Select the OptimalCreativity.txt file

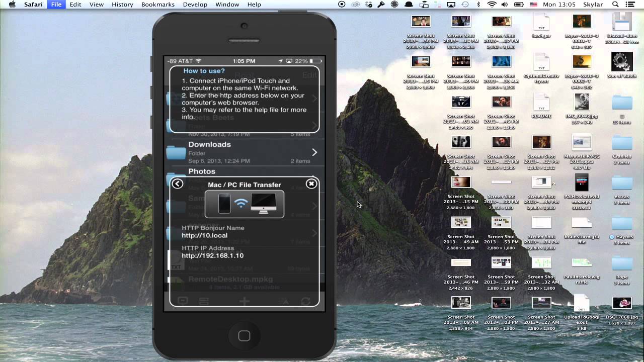click(x=541, y=62)
